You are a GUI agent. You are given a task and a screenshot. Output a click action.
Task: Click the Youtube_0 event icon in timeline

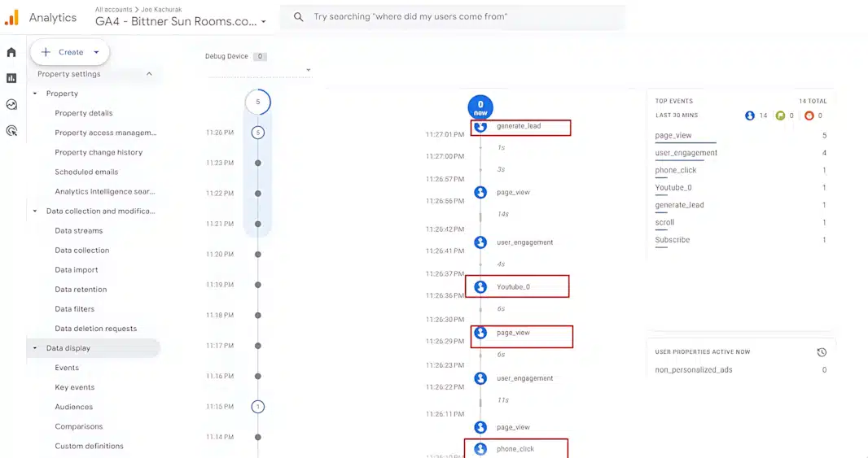(480, 287)
